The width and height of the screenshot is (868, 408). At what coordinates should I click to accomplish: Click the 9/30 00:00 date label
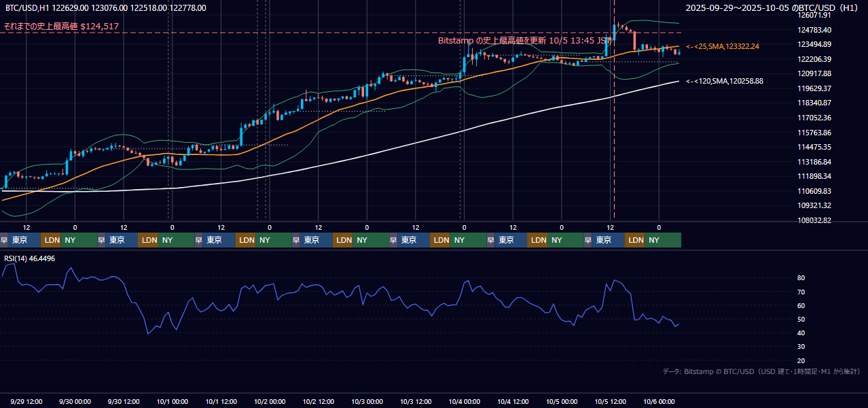pos(75,402)
